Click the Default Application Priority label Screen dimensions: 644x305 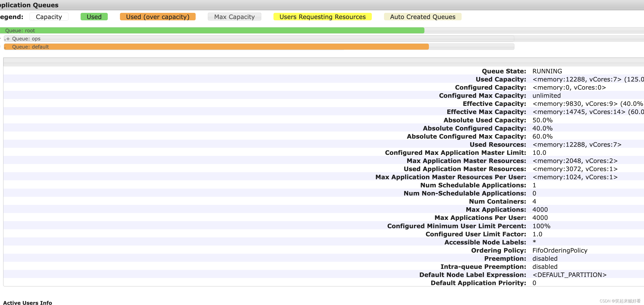[x=478, y=283]
